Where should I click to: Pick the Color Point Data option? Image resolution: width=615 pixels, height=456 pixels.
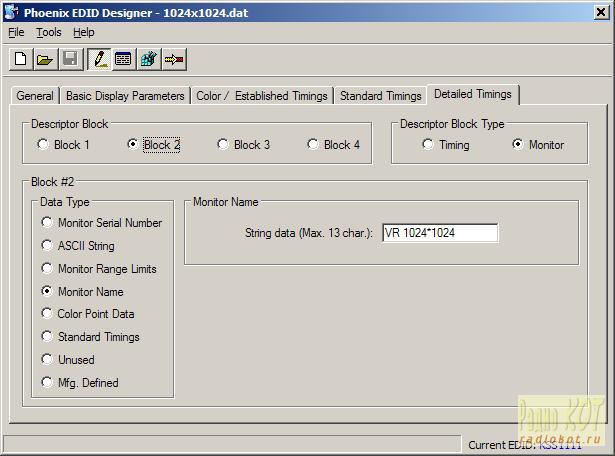click(x=47, y=314)
